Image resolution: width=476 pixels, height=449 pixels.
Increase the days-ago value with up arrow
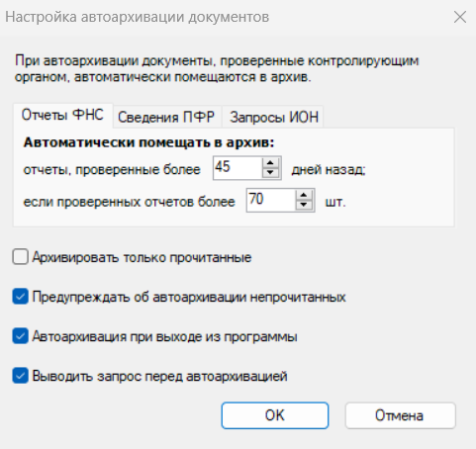[270, 163]
